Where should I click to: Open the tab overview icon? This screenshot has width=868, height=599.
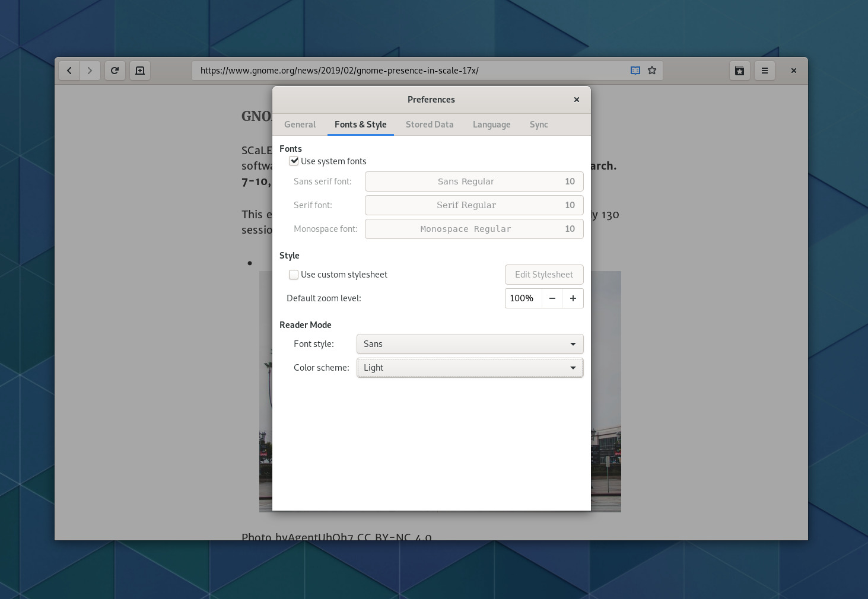(739, 70)
